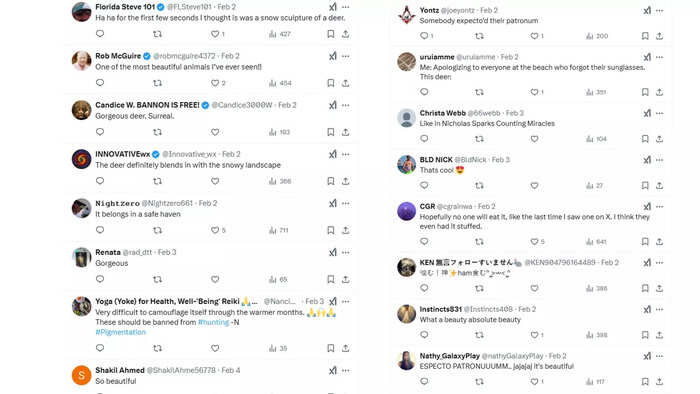Bookmark BLD NICK's Thats cool tweet

645,186
